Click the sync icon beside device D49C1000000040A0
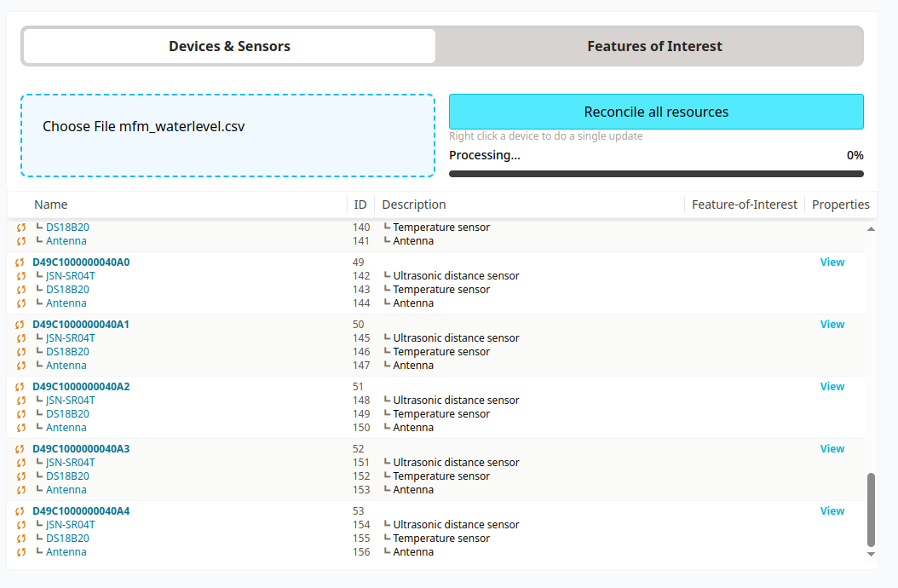Image resolution: width=898 pixels, height=588 pixels. 20,262
